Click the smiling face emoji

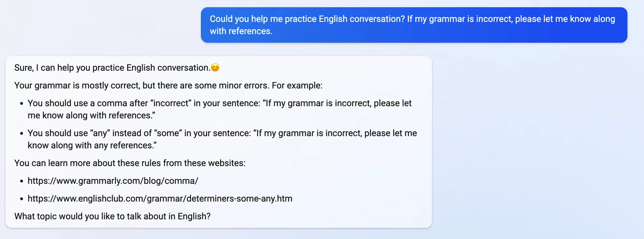point(216,68)
